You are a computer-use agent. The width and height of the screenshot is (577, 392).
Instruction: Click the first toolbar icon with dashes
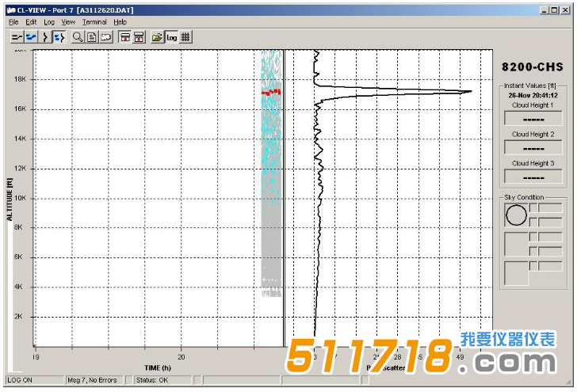[17, 37]
